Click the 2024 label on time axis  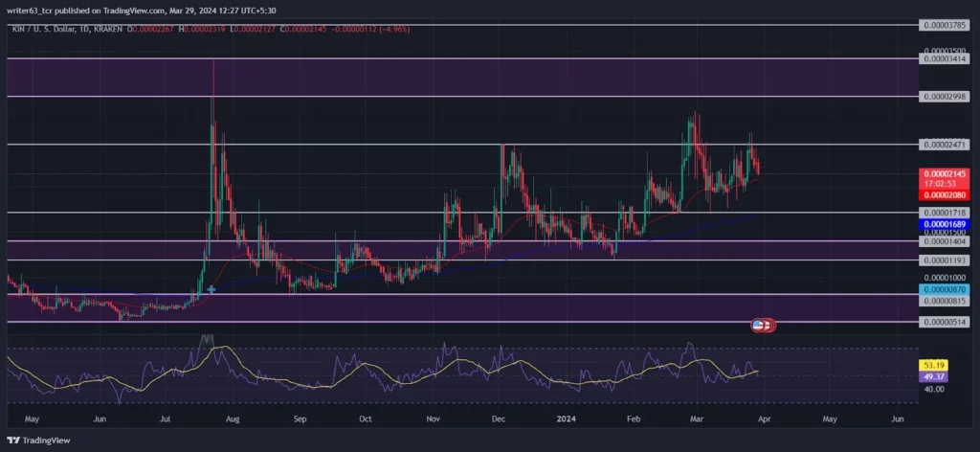pos(567,418)
